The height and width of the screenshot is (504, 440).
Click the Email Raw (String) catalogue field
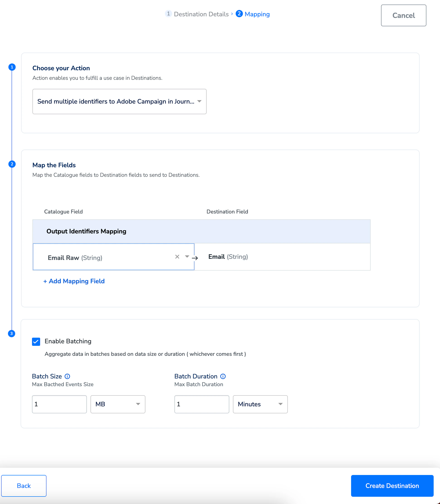113,257
